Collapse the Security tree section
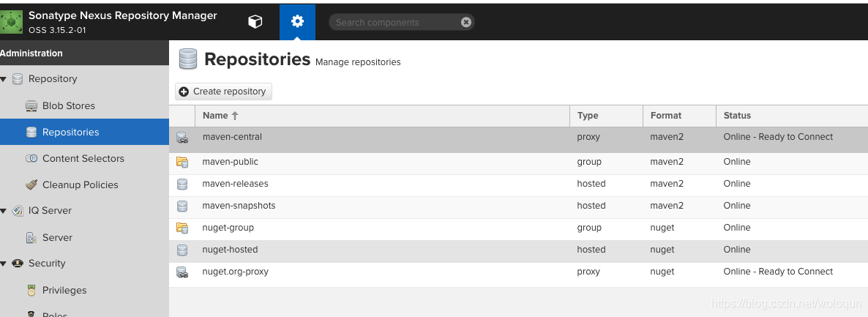 [4, 264]
